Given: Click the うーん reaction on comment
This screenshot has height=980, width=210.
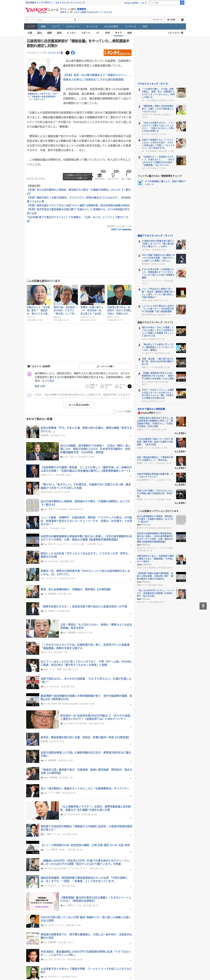Looking at the screenshot, I should (120, 386).
